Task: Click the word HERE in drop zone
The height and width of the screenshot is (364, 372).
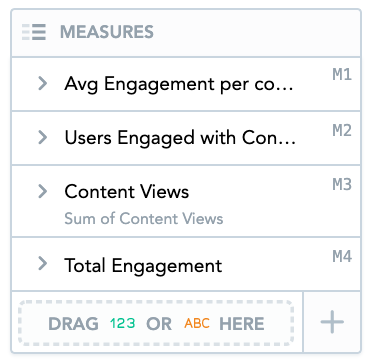Action: [242, 324]
